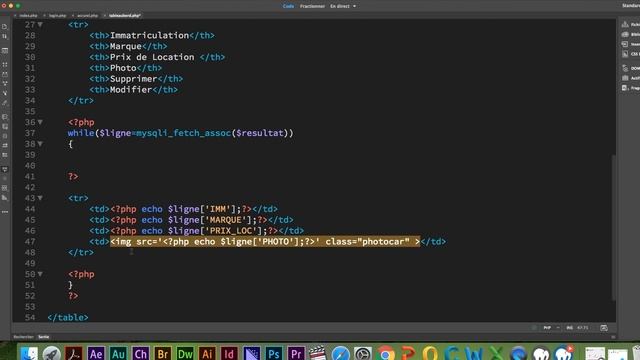Toggle the INS insert mode indicator

coord(570,328)
